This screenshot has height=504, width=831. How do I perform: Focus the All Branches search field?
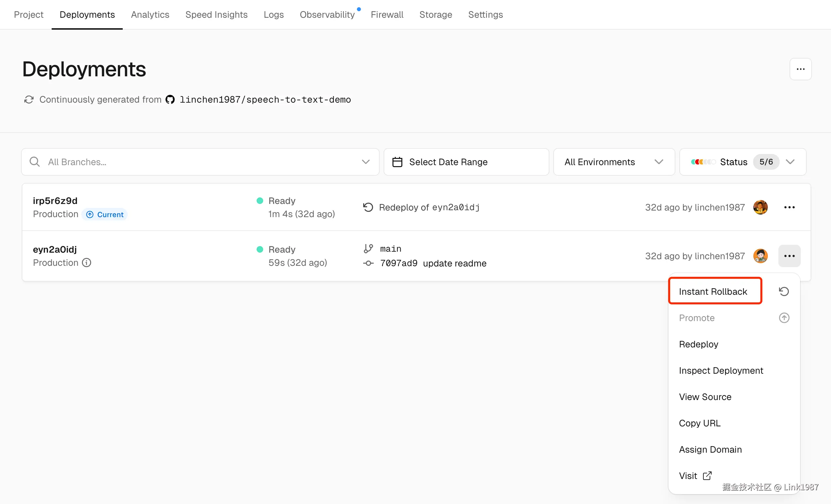pos(200,162)
